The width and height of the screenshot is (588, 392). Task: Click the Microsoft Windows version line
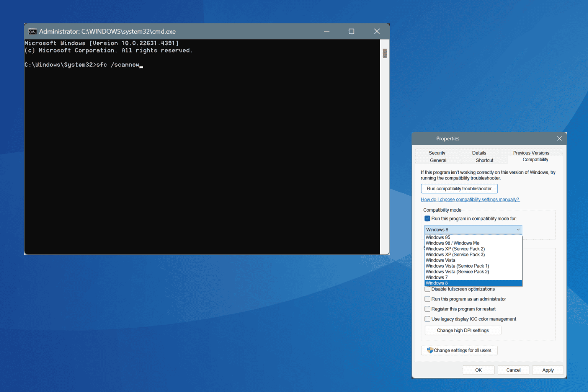click(x=101, y=43)
